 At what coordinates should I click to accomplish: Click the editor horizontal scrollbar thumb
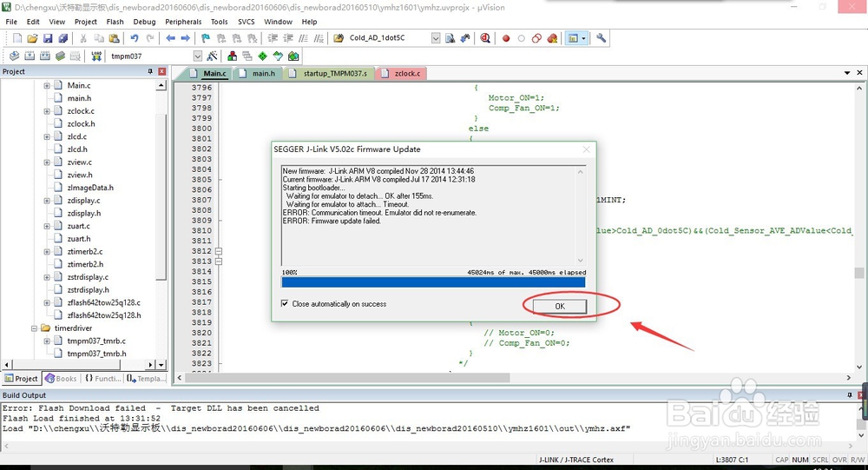[347, 377]
